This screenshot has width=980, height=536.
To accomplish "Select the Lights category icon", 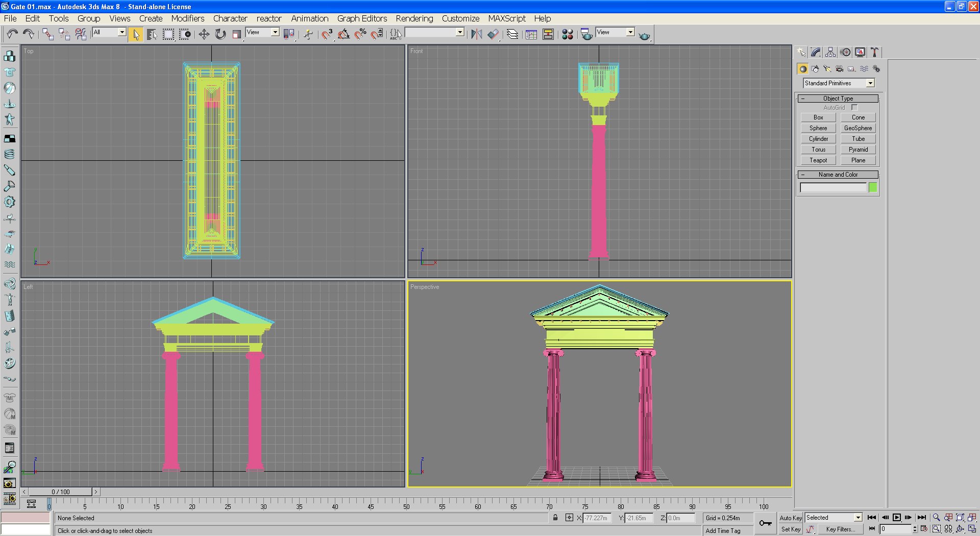I will pyautogui.click(x=827, y=69).
